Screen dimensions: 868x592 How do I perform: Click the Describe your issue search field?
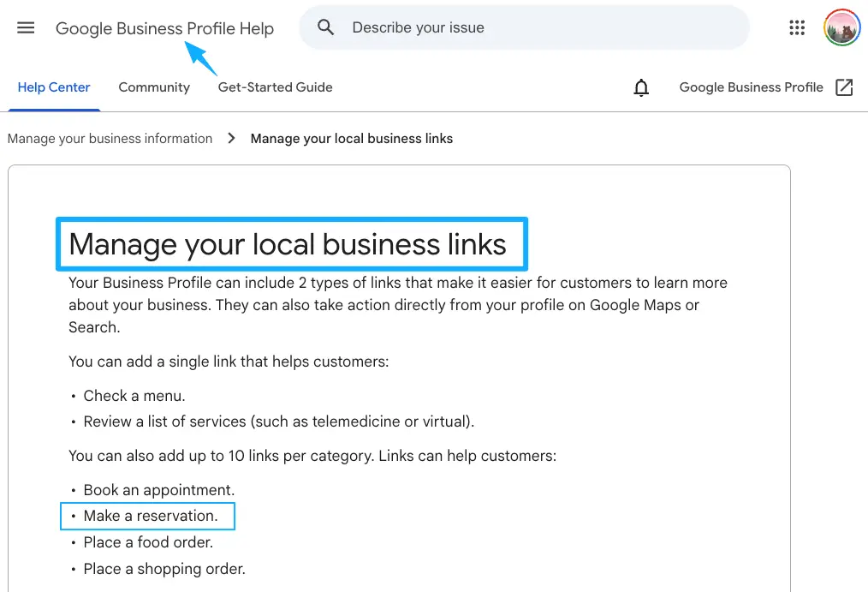tap(524, 27)
